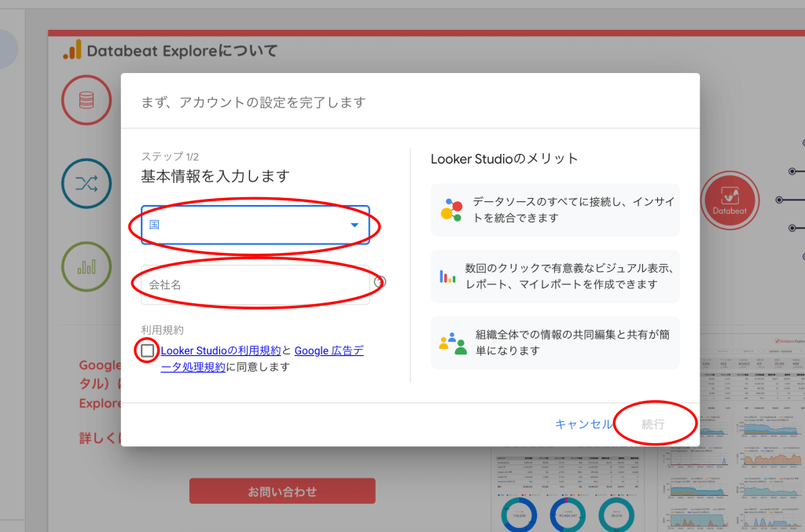
Task: Click the 組織全体での情報の共同編集 benefit card
Action: point(555,343)
